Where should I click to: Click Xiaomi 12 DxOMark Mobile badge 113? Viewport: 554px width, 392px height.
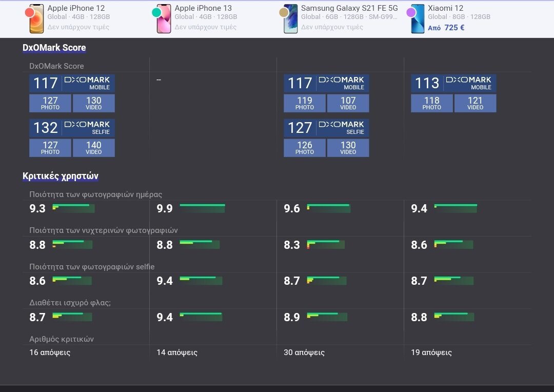coord(453,83)
